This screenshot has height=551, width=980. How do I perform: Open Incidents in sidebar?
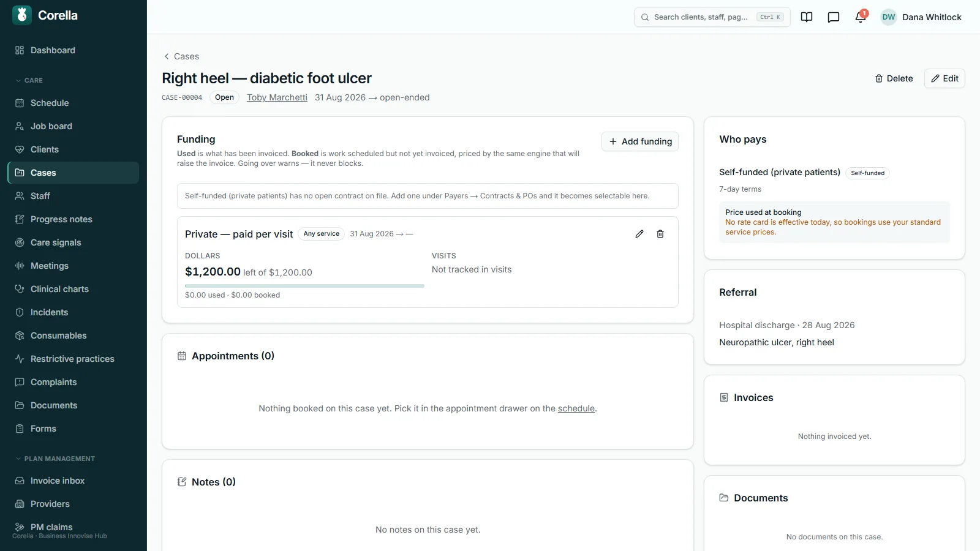click(73, 312)
